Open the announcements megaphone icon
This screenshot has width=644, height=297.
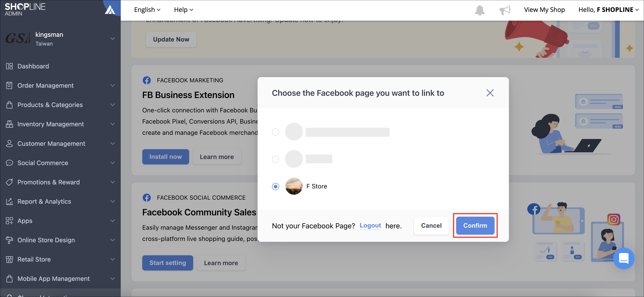(505, 10)
